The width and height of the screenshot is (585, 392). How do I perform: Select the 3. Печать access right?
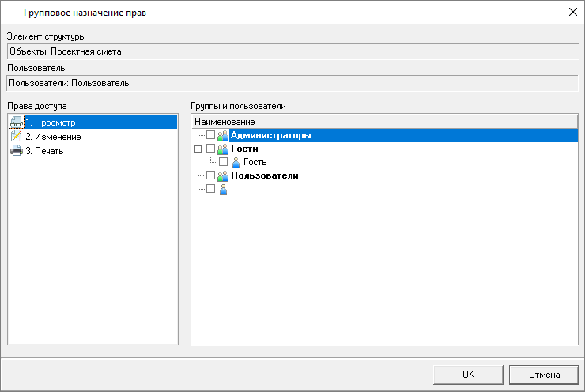pos(47,151)
